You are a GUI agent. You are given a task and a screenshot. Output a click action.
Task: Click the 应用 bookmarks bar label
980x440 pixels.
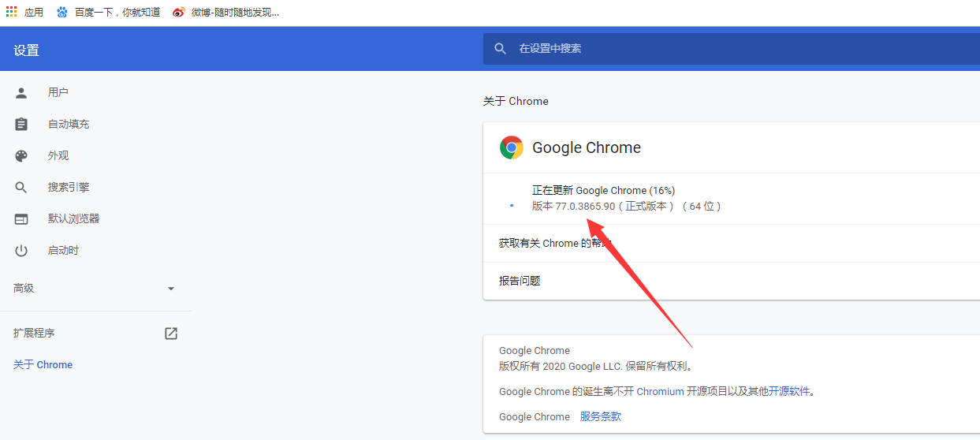34,12
